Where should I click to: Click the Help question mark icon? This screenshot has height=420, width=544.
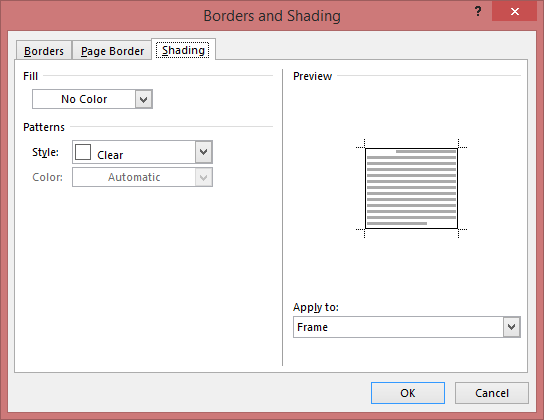[478, 11]
